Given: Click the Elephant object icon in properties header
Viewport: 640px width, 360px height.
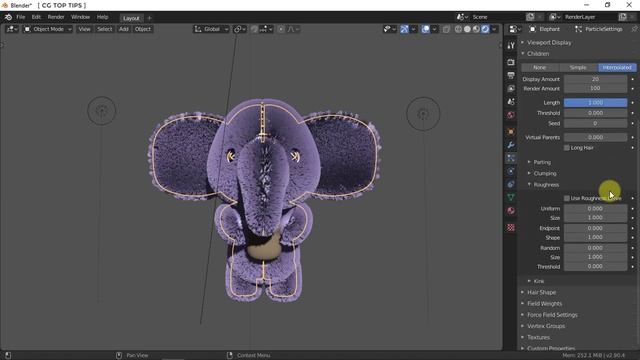Looking at the screenshot, I should (533, 29).
